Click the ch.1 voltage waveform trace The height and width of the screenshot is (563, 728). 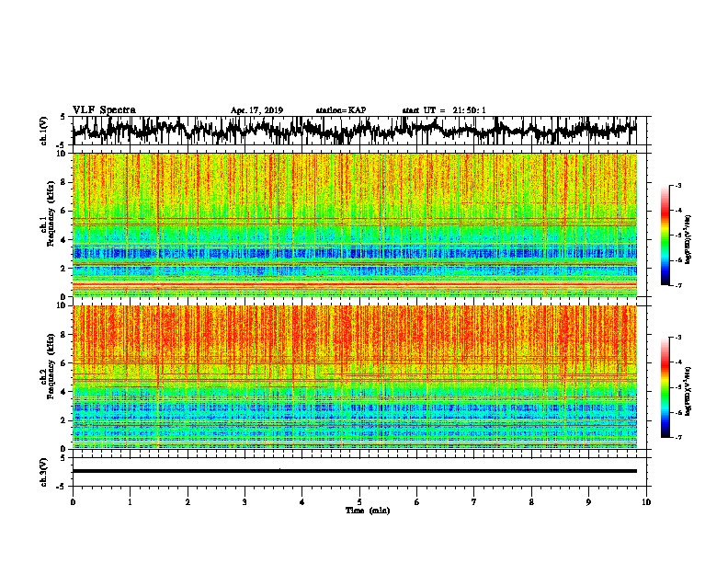(x=354, y=131)
